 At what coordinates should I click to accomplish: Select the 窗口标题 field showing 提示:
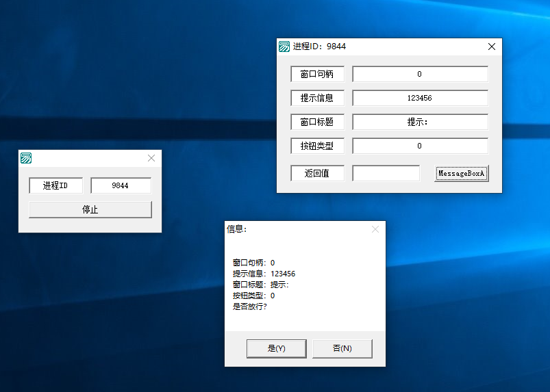[420, 122]
